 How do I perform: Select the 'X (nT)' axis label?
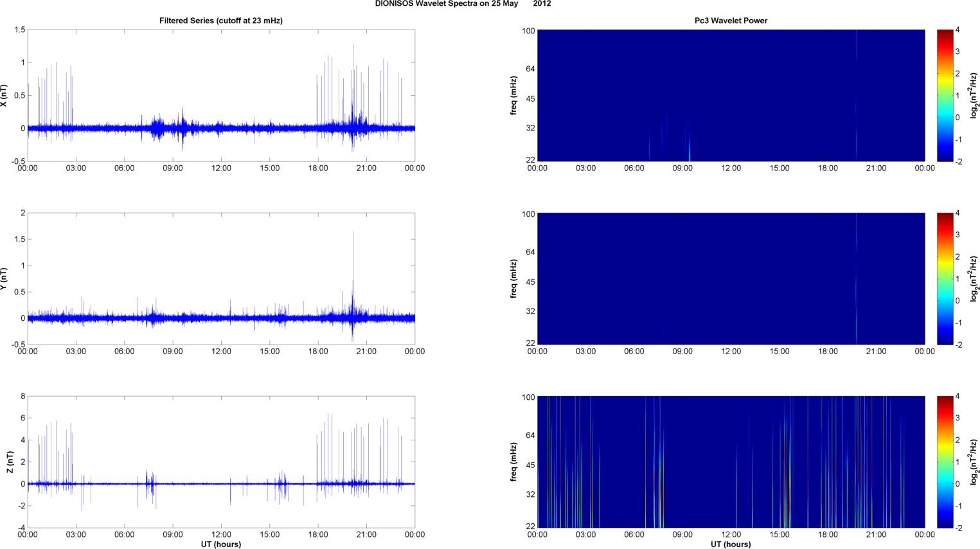pos(4,96)
